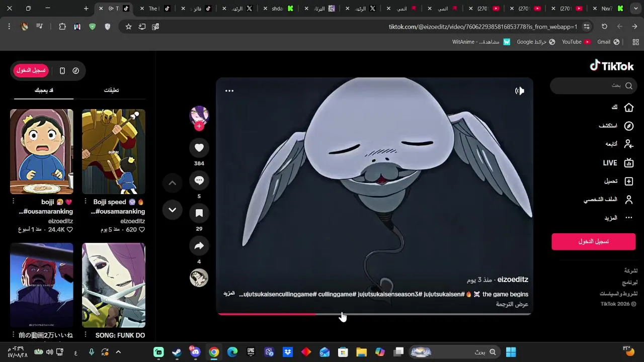Open the Following (أتابعه) page

[619, 144]
